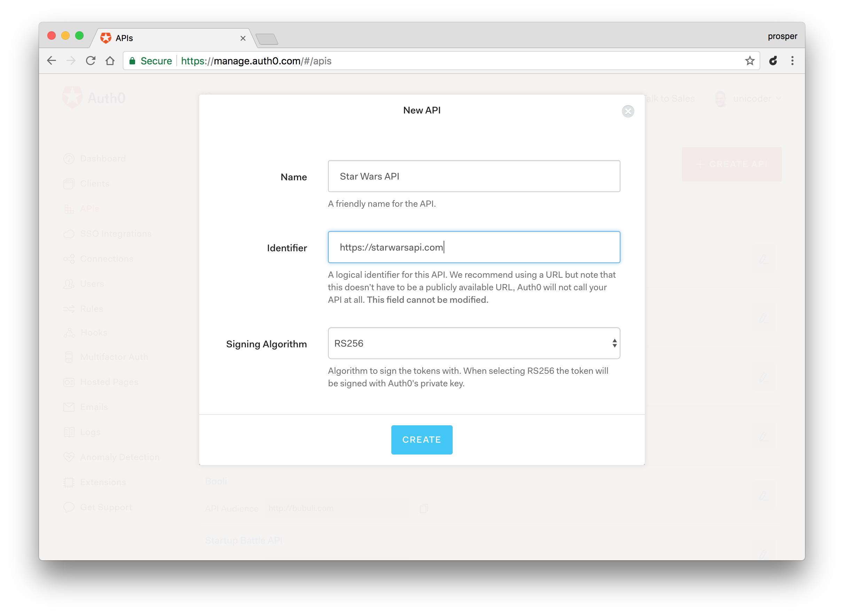Screen dimensions: 844x616
Task: Click the browser back navigation arrow
Action: click(x=53, y=61)
